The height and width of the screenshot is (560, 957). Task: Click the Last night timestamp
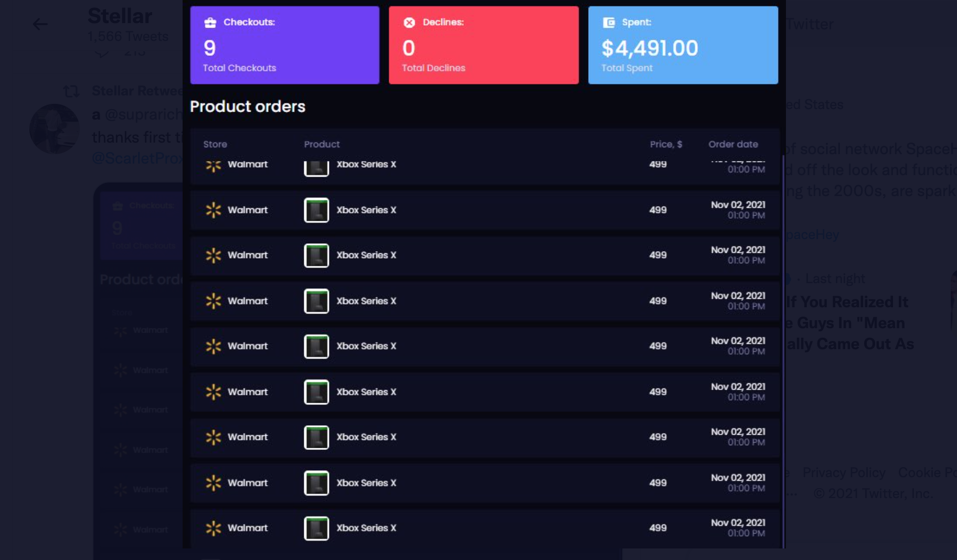coord(835,278)
